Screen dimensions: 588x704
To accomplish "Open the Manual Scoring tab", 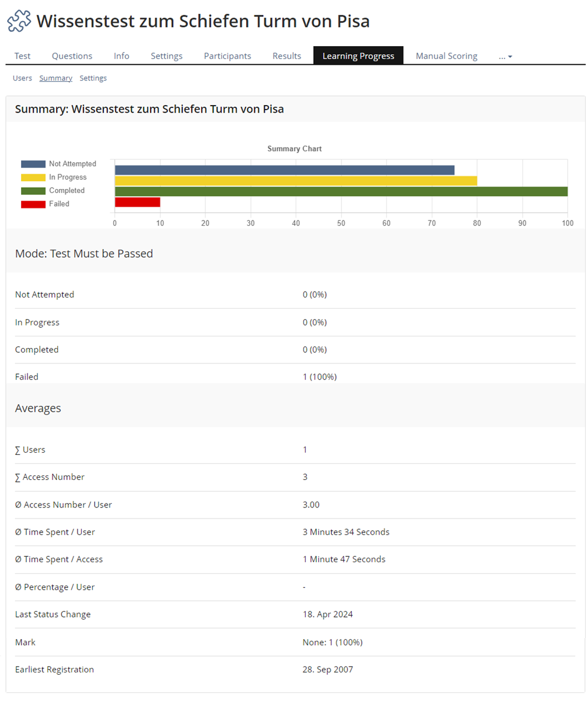I will tap(446, 56).
